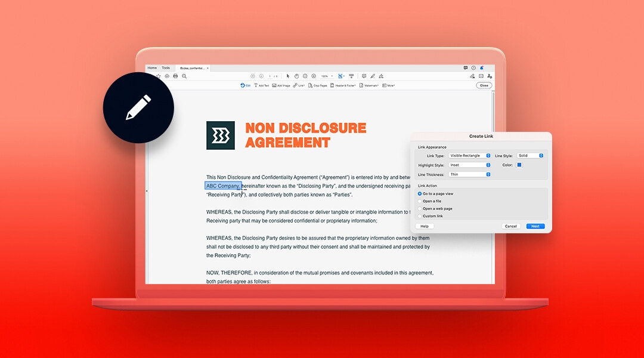Open chat bubble icon in top bar
Viewport: 644px width, 358px height.
(x=465, y=68)
